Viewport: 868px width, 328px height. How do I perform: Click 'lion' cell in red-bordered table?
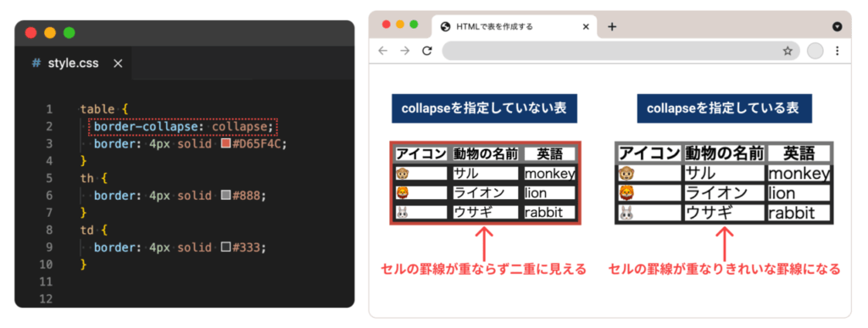tap(549, 193)
